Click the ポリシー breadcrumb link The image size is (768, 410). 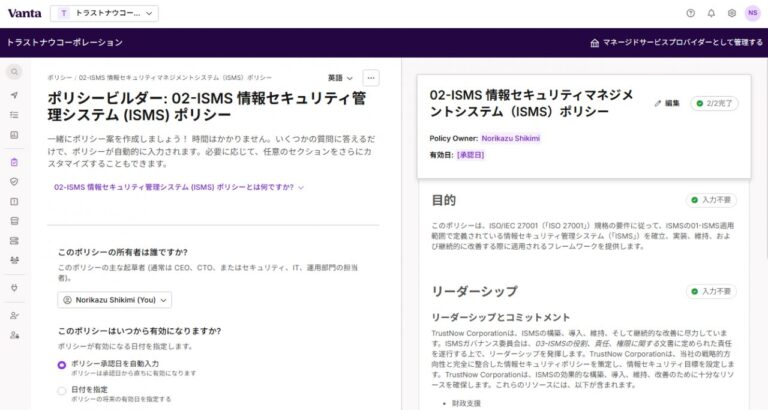pos(59,77)
